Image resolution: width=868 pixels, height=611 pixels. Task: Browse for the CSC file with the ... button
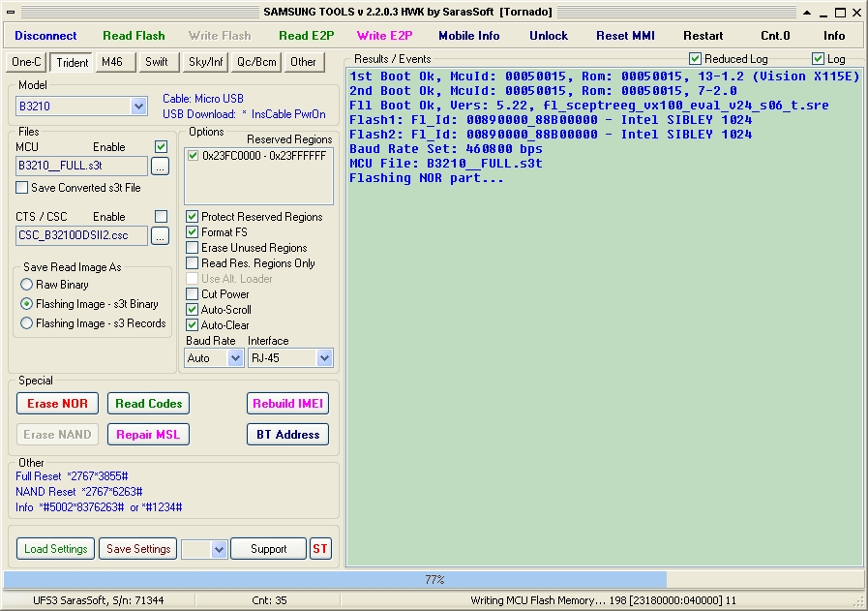point(160,235)
